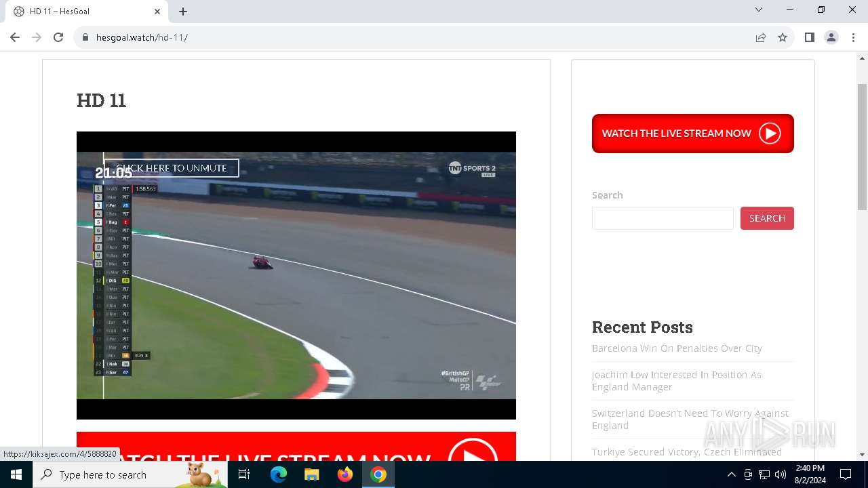The image size is (868, 488).
Task: Open Turkiye Secured Victory post
Action: [x=686, y=452]
